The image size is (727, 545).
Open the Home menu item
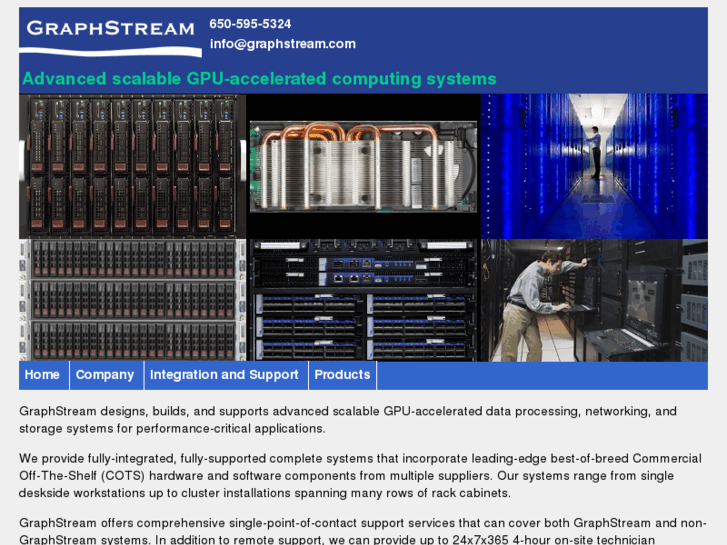pyautogui.click(x=44, y=375)
